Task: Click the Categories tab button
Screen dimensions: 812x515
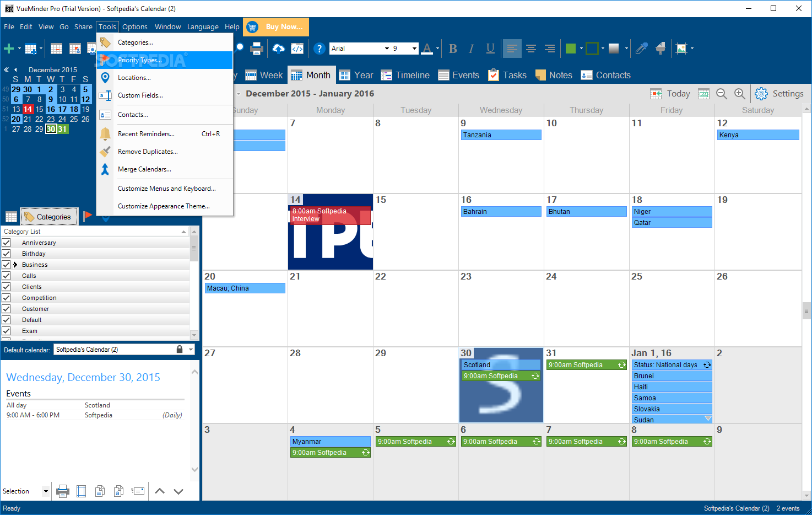Action: (48, 217)
